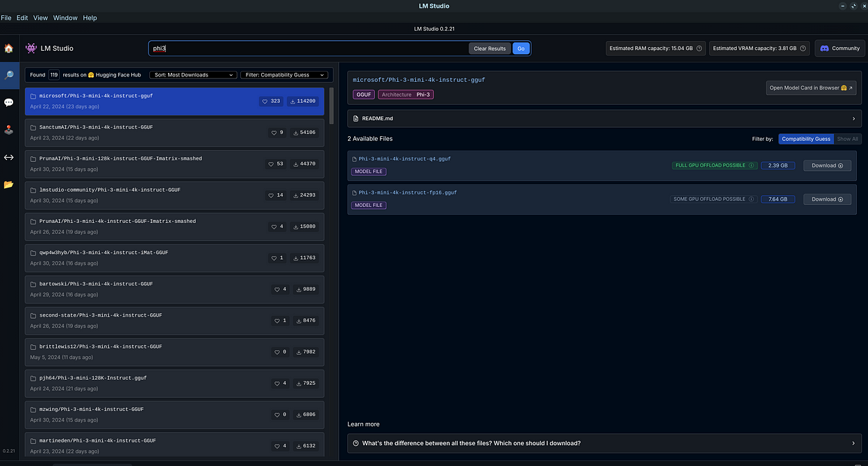
Task: Open the Community button
Action: [840, 49]
